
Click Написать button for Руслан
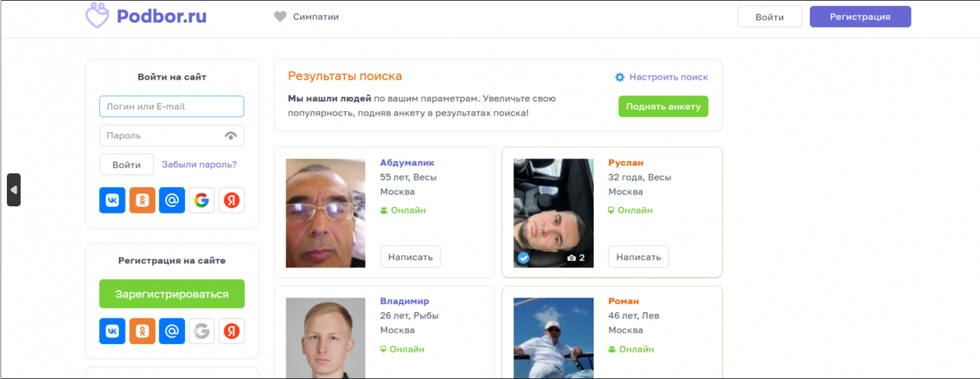pos(639,257)
